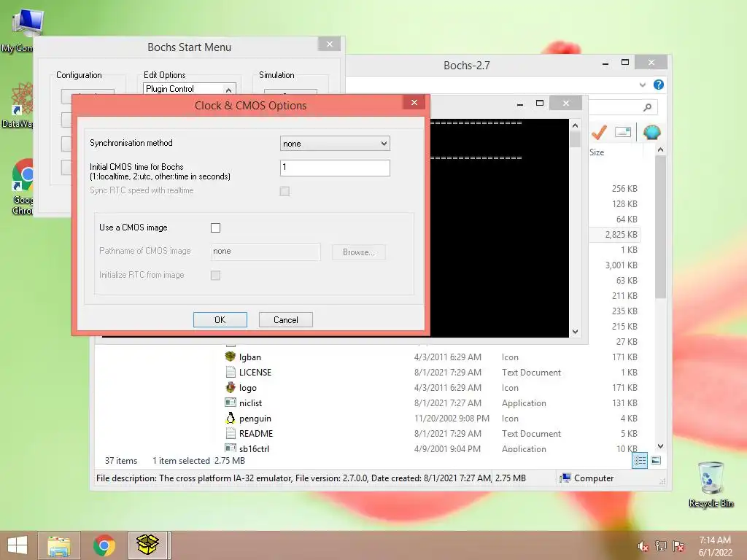Click the network tray icon

tap(661, 546)
